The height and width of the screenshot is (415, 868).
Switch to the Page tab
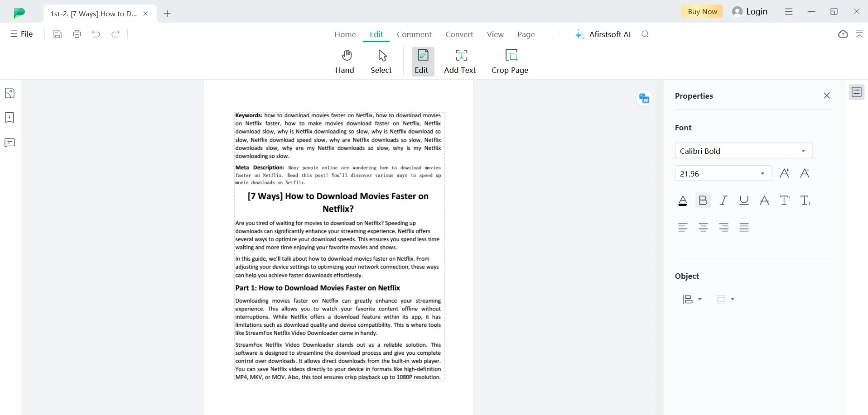pyautogui.click(x=526, y=34)
